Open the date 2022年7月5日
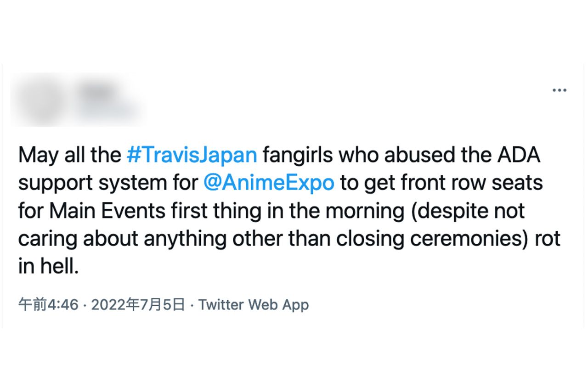Screen dimensions: 588x392 pyautogui.click(x=135, y=304)
